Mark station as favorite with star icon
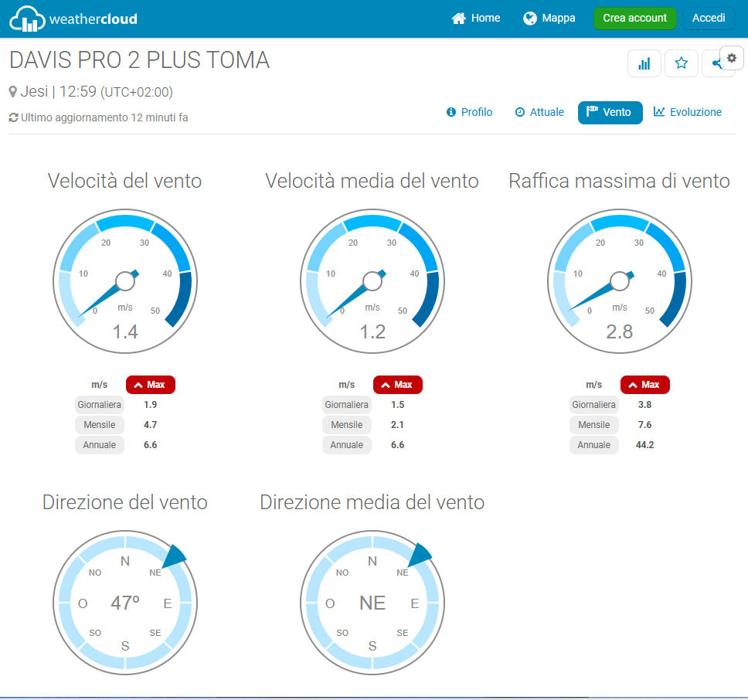This screenshot has width=748, height=700. 682,63
